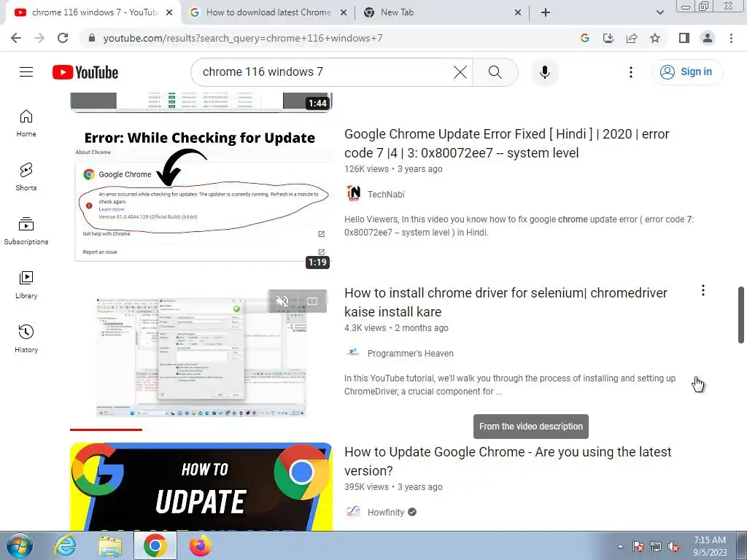Screen dimensions: 747x560
Task: Open Google Chrome Update Error Fixed video title
Action: pos(507,144)
